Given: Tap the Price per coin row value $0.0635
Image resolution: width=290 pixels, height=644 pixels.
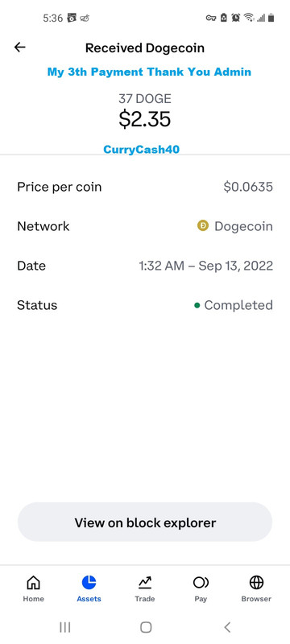Looking at the screenshot, I should [248, 187].
